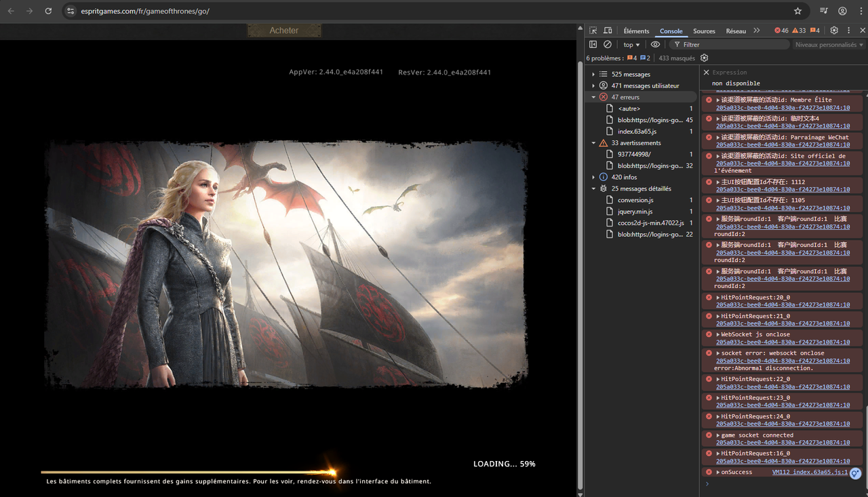This screenshot has height=497, width=868.
Task: Clear the console
Action: (x=608, y=45)
